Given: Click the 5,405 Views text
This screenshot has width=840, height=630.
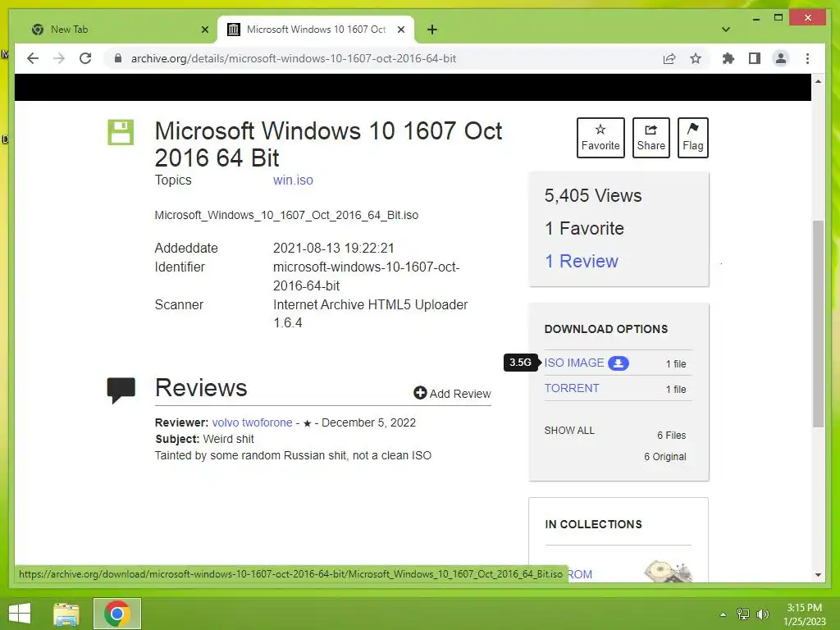Looking at the screenshot, I should pos(593,195).
